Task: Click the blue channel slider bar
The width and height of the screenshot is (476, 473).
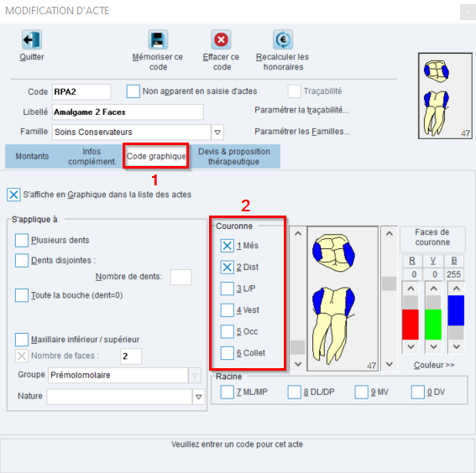Action: click(x=456, y=310)
